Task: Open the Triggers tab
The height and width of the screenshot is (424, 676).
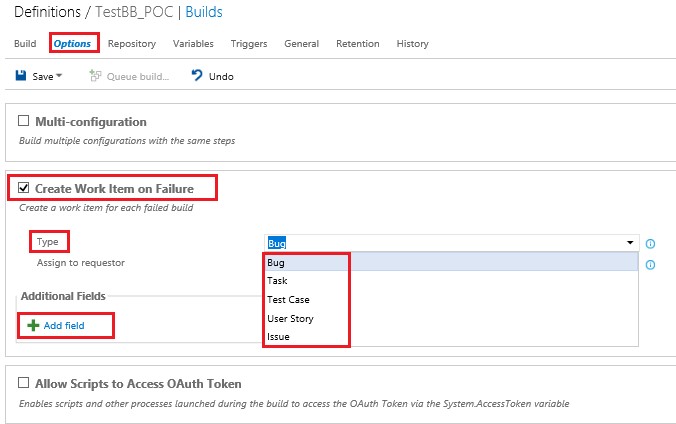Action: coord(249,44)
